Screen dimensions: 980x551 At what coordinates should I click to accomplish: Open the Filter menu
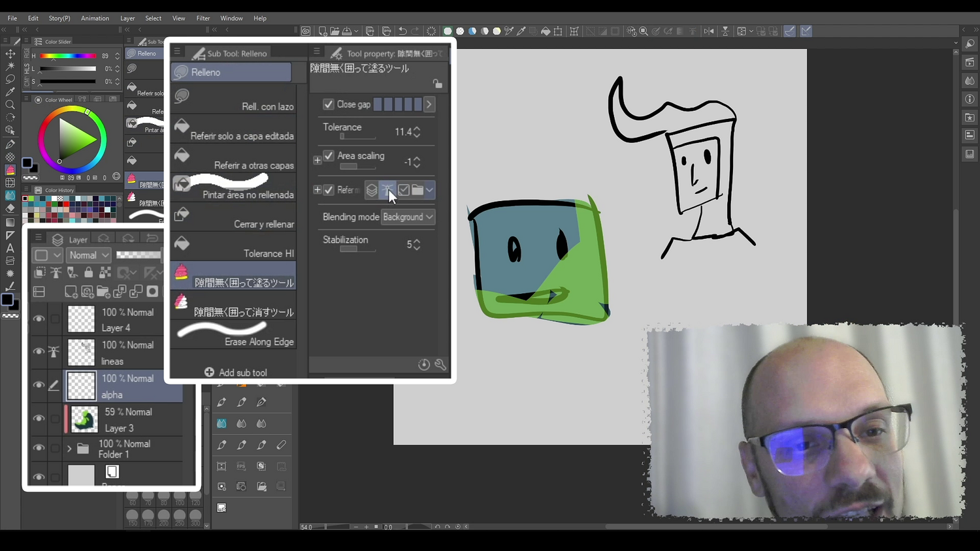pyautogui.click(x=203, y=18)
